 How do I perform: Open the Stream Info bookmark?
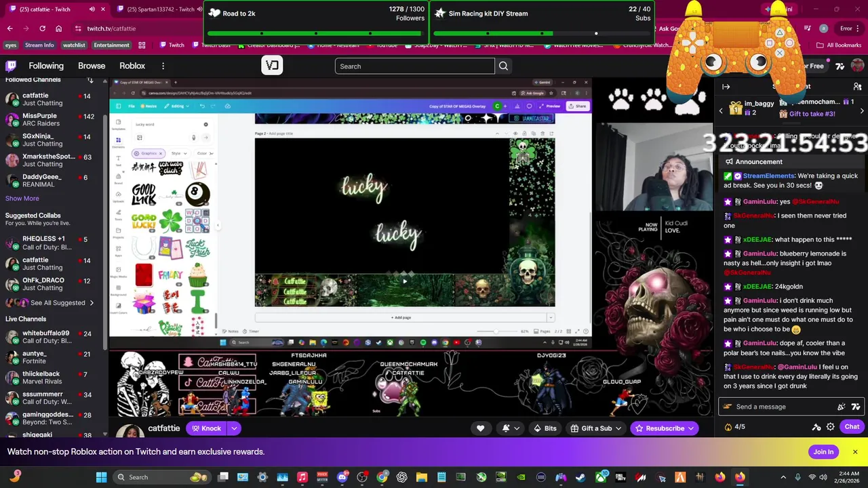coord(39,45)
